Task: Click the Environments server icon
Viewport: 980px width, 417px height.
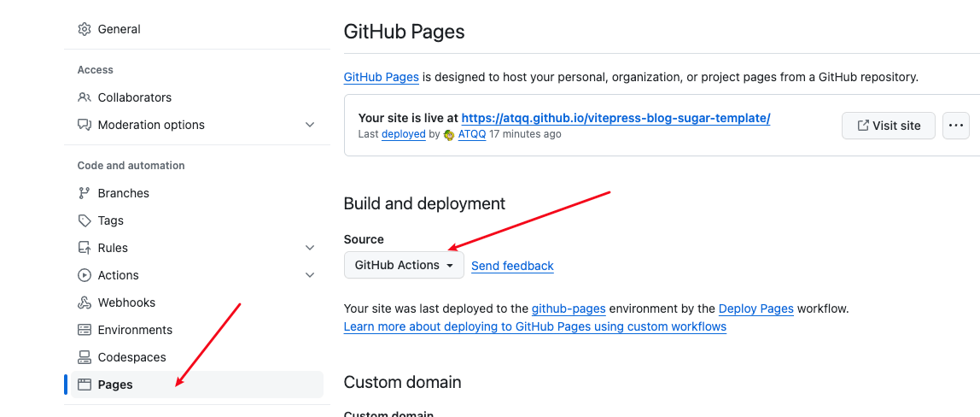Action: click(x=85, y=330)
